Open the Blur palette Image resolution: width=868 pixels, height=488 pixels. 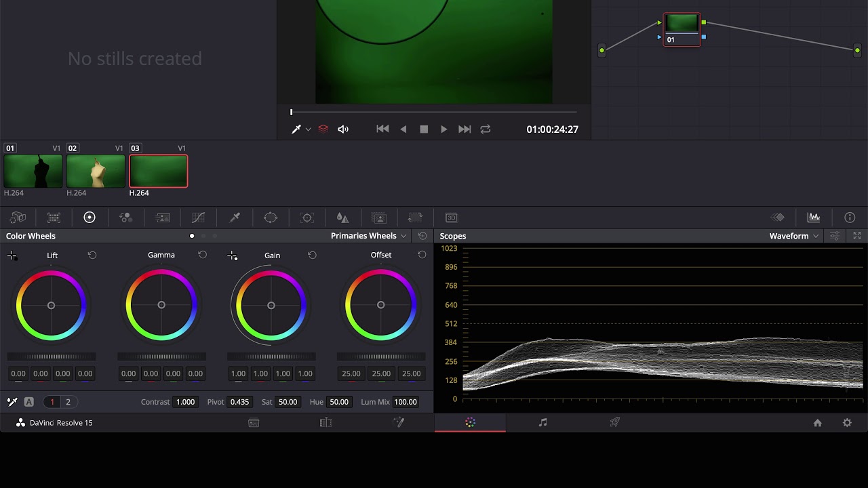342,218
